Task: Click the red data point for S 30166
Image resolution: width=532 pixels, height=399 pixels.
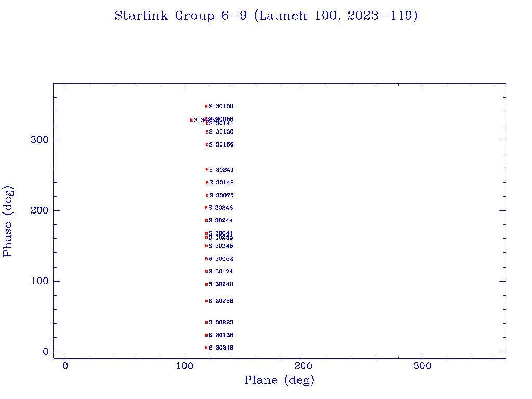Action: coord(207,144)
